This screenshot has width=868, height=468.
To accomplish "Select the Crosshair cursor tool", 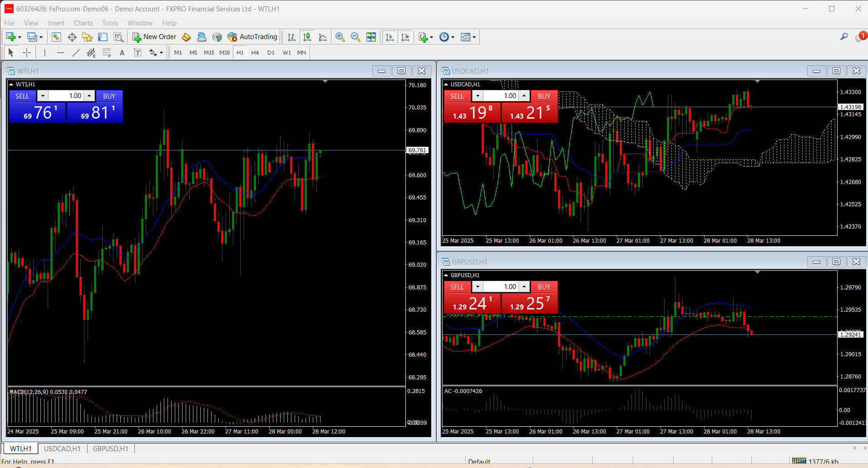I will pos(27,53).
